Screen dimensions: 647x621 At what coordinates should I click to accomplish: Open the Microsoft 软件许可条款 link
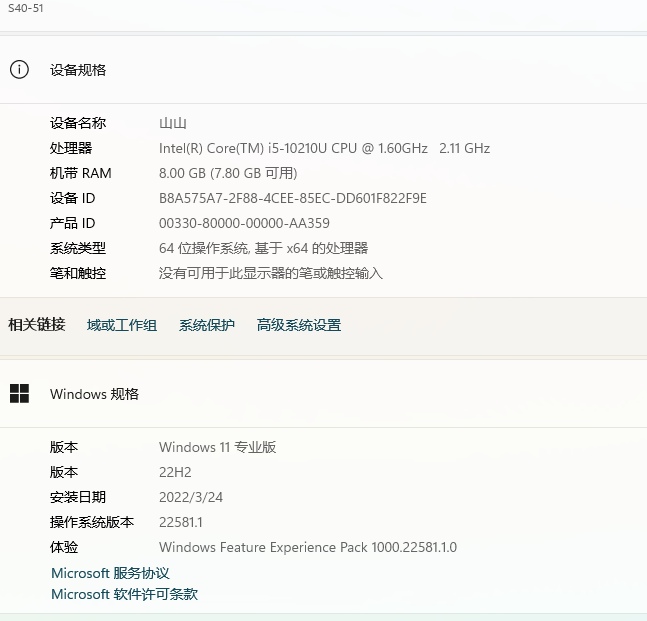tap(124, 594)
